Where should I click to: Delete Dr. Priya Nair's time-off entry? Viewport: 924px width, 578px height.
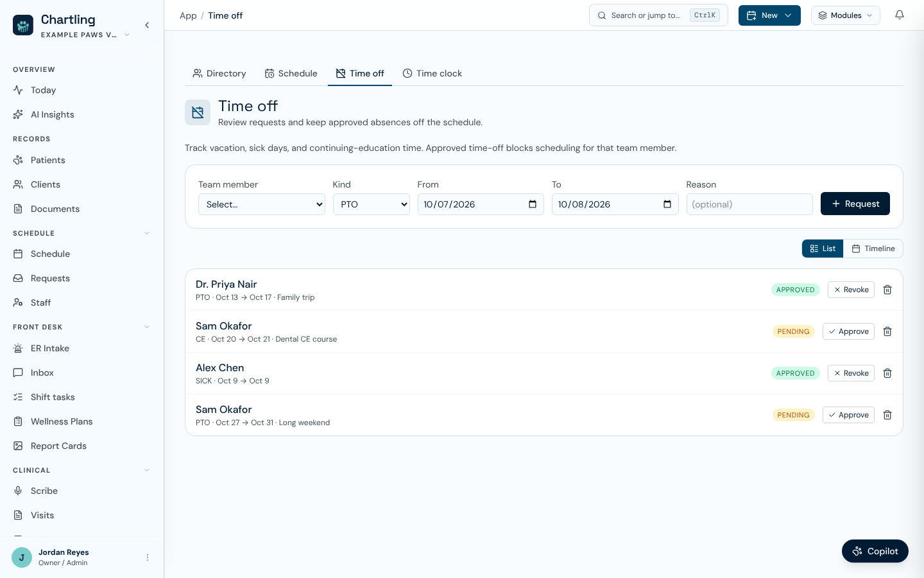[x=887, y=290]
